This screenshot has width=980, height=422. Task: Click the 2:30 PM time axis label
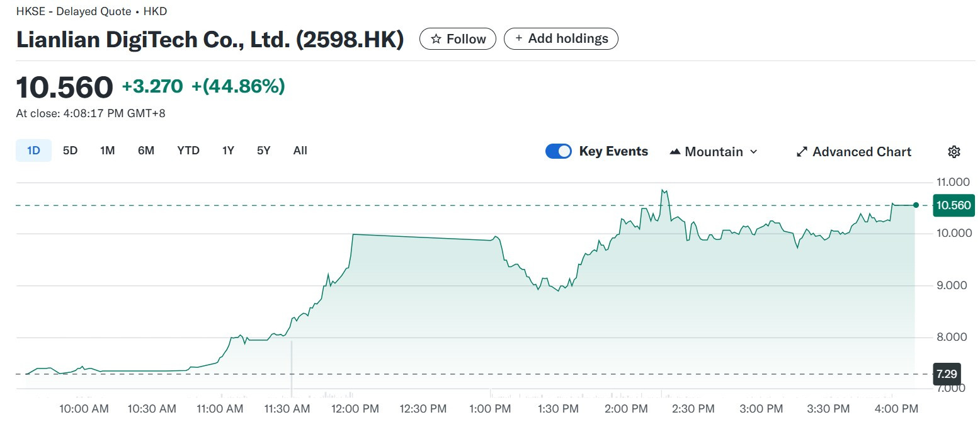coord(692,409)
